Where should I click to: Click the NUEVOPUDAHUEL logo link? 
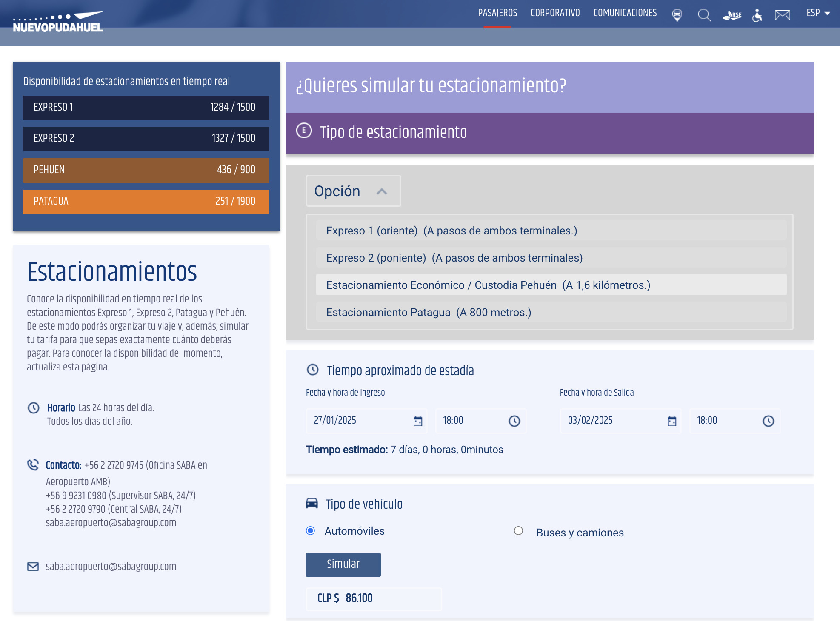point(58,22)
